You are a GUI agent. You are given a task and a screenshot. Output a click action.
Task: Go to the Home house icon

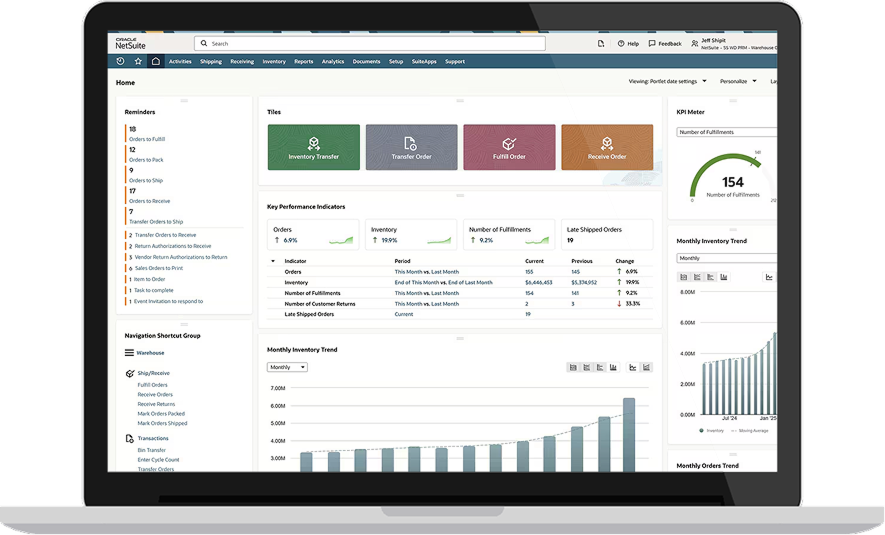point(155,62)
